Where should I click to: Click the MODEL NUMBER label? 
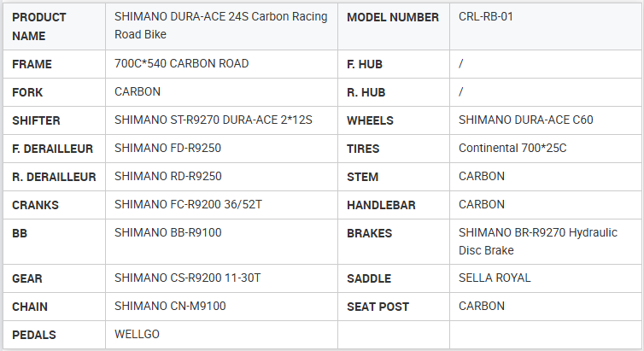(x=392, y=17)
